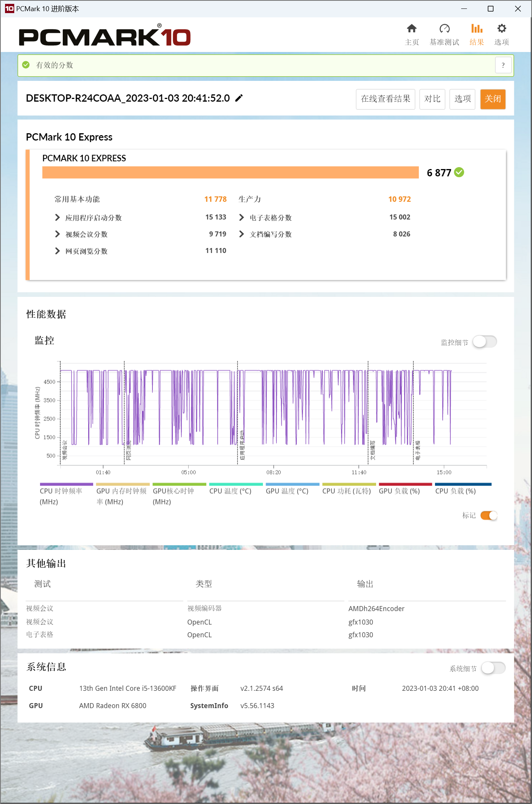This screenshot has width=532, height=804.
Task: Click the green check in 有效的分数 banner
Action: click(26, 65)
